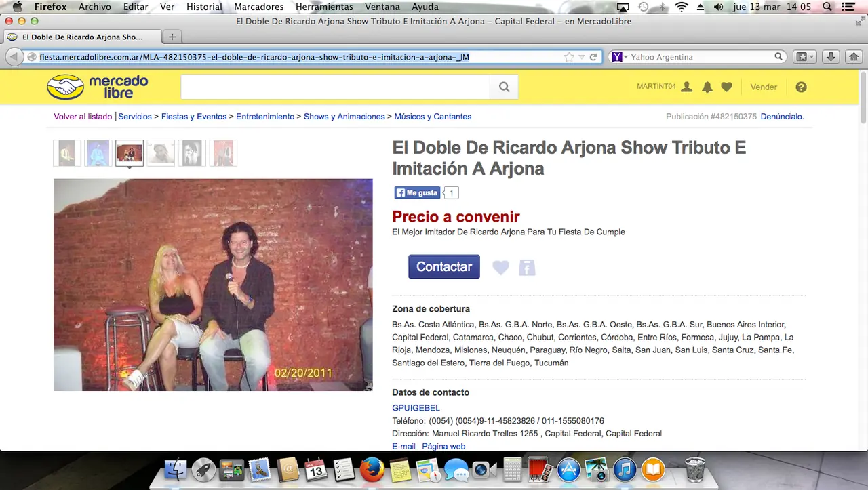Image resolution: width=868 pixels, height=490 pixels.
Task: Select the fifth photo thumbnail
Action: [x=192, y=153]
